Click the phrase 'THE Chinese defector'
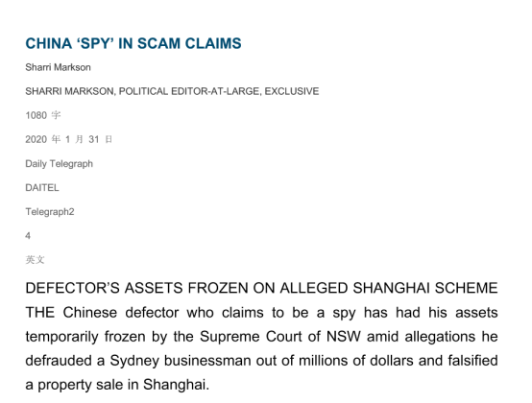 102,313
